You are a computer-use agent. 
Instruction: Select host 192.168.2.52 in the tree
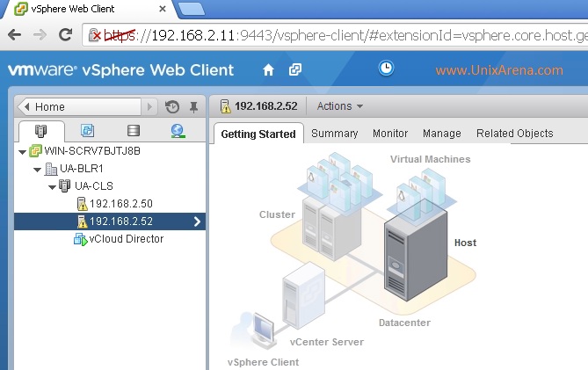click(x=121, y=221)
